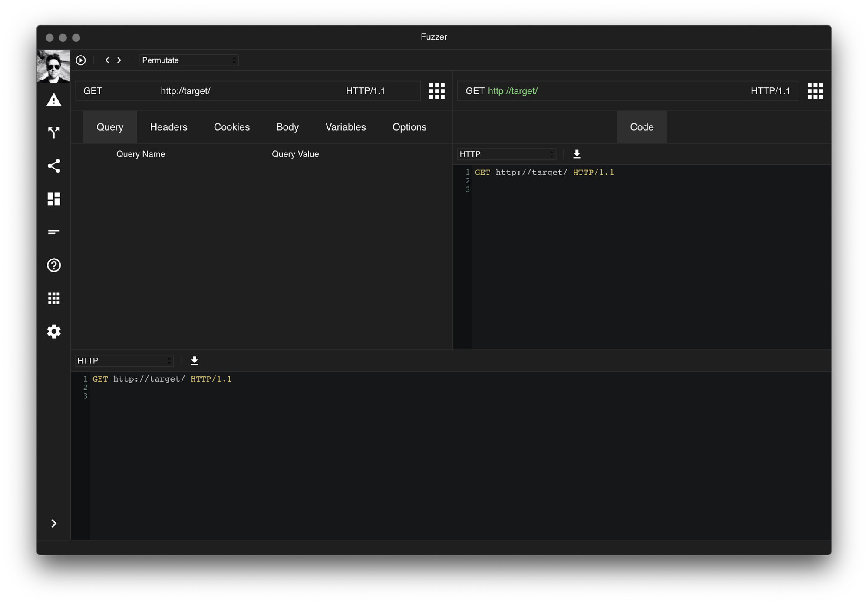This screenshot has height=604, width=868.
Task: Click grid icon beside left request bar
Action: click(x=437, y=91)
